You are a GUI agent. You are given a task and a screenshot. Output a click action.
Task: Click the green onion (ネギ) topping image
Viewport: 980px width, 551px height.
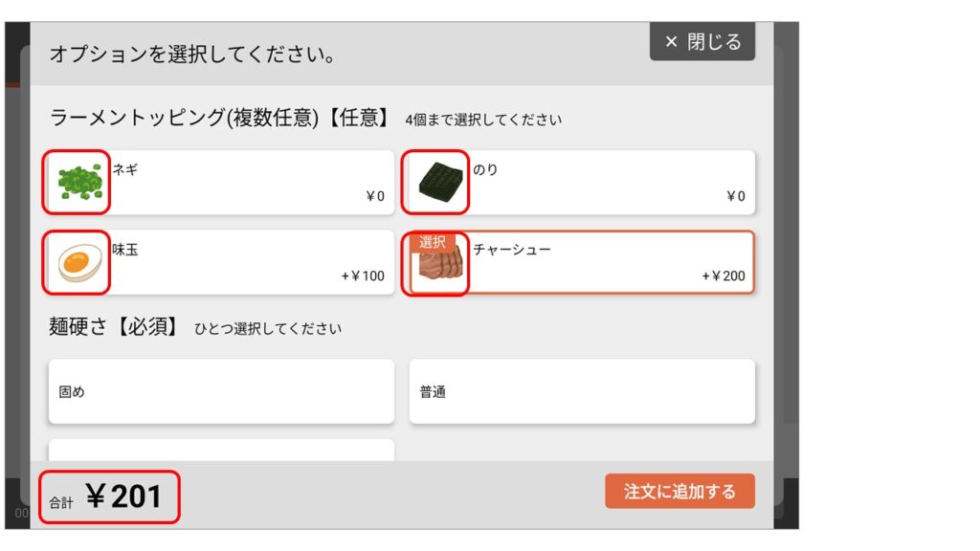[x=77, y=182]
